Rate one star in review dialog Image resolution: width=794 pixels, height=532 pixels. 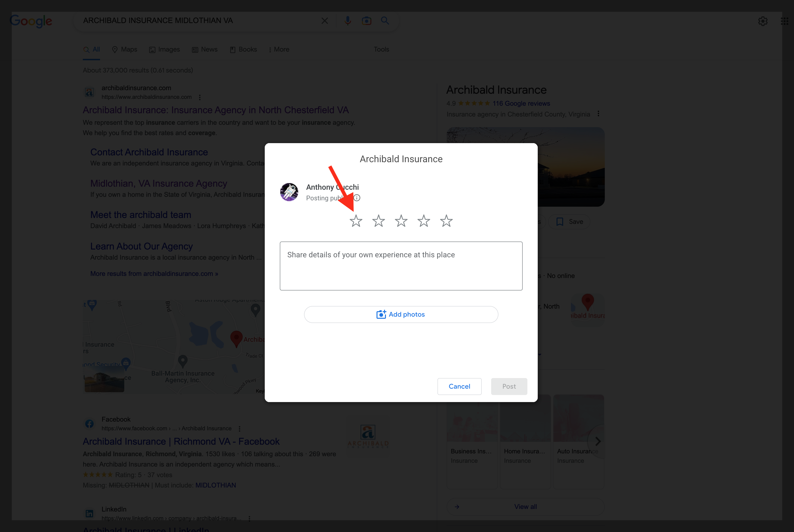coord(356,221)
